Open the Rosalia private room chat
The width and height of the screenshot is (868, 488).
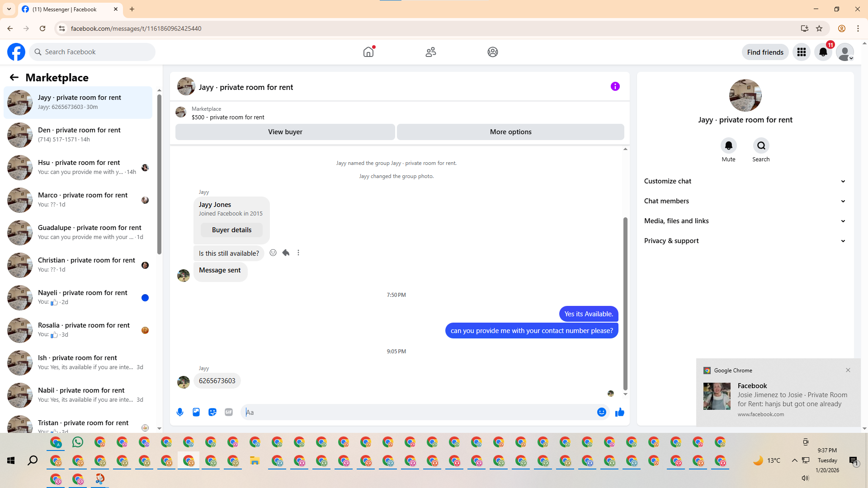(78, 330)
